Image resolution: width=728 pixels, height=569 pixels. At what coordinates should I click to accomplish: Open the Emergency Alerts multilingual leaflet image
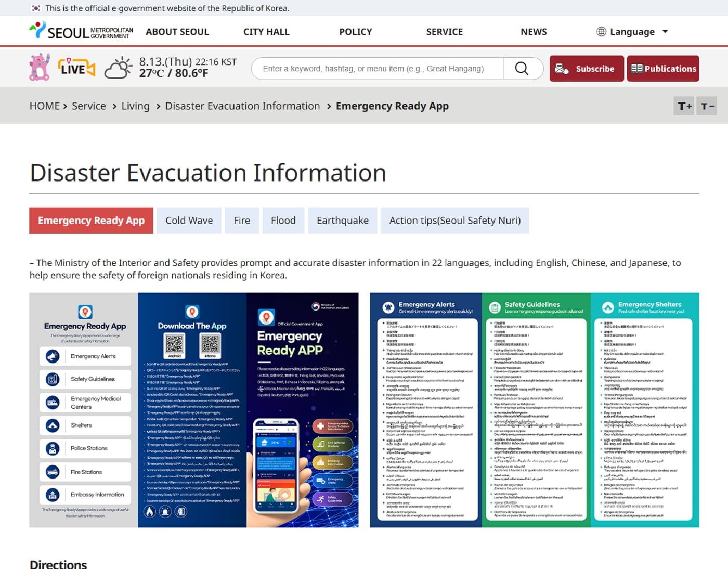(x=535, y=410)
